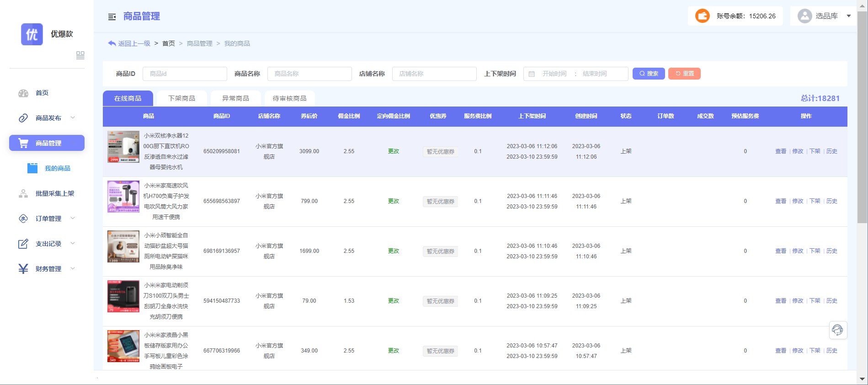Open 小米米家高速吹风机 product thumbnail

coord(123,197)
